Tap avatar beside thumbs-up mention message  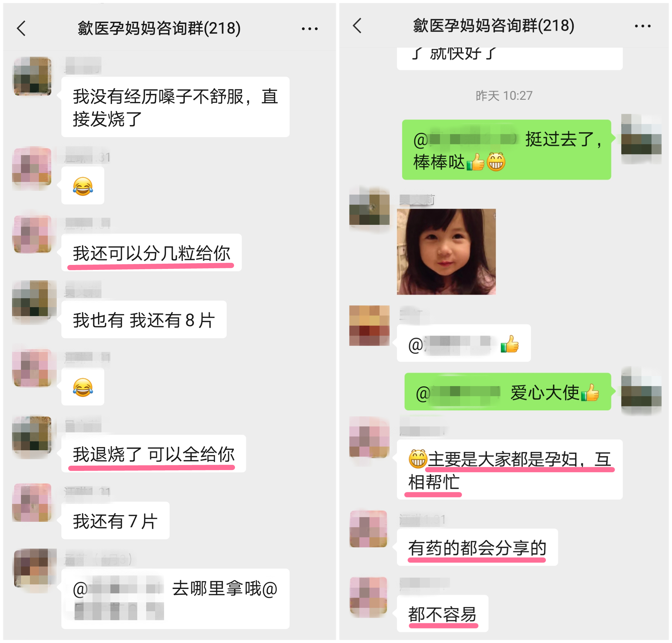coord(369,325)
